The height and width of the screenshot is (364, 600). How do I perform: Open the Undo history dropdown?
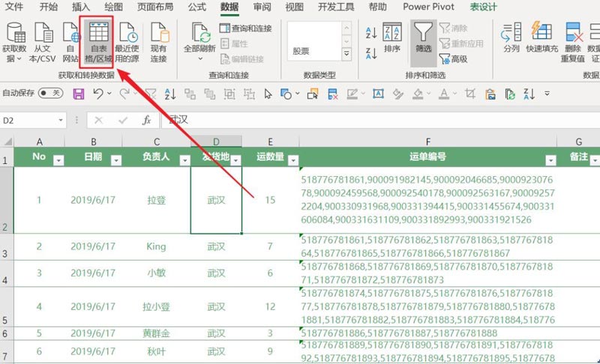tap(109, 93)
